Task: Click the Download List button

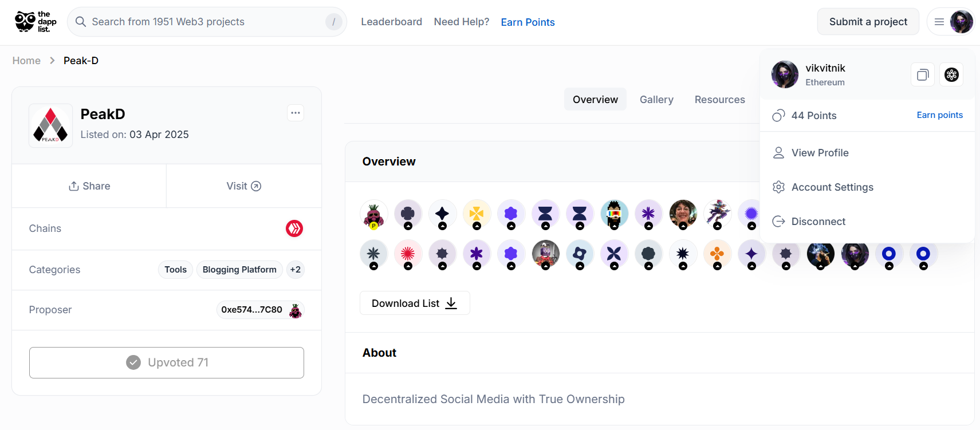Action: (415, 303)
